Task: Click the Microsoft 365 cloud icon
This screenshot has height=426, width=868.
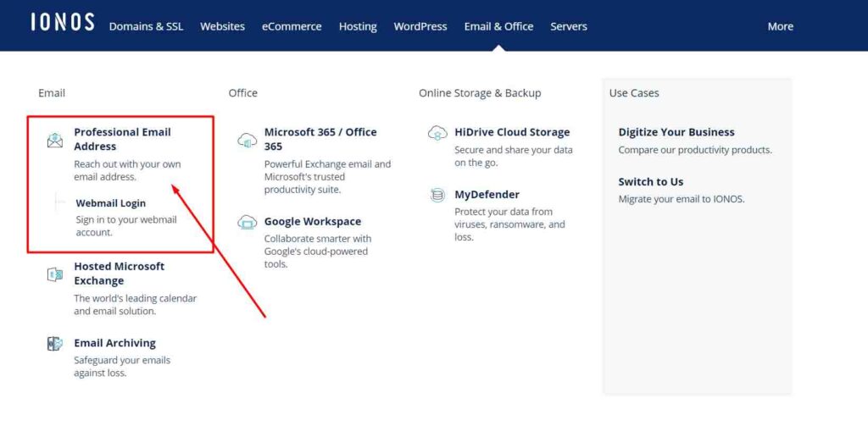Action: pyautogui.click(x=247, y=140)
